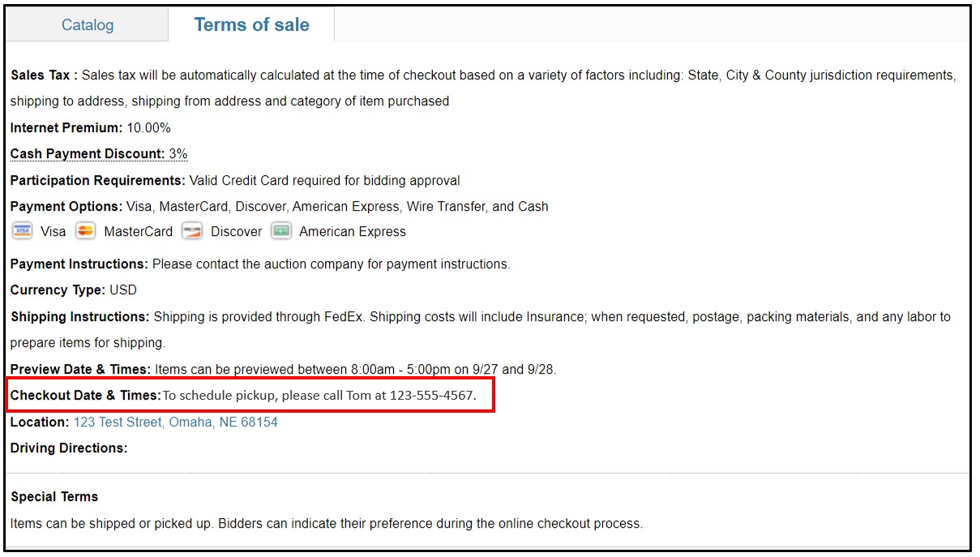Click the Special Terms heading
This screenshot has height=557, width=980.
[x=54, y=496]
